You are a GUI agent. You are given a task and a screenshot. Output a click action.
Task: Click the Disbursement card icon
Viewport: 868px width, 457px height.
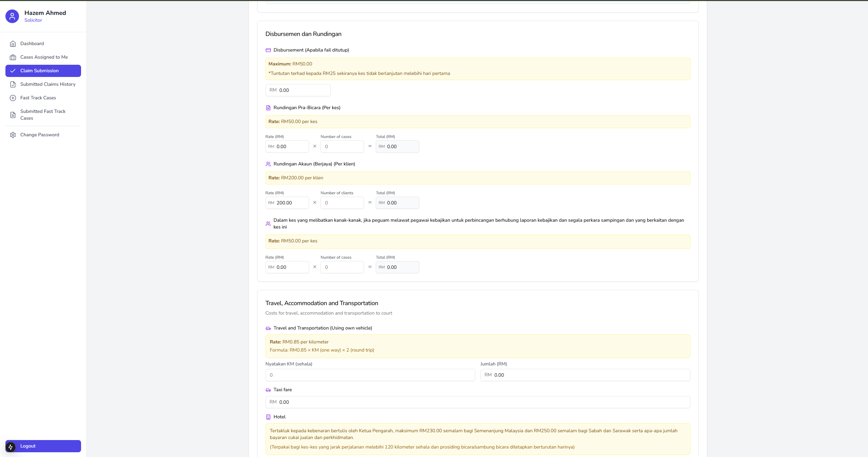[268, 50]
